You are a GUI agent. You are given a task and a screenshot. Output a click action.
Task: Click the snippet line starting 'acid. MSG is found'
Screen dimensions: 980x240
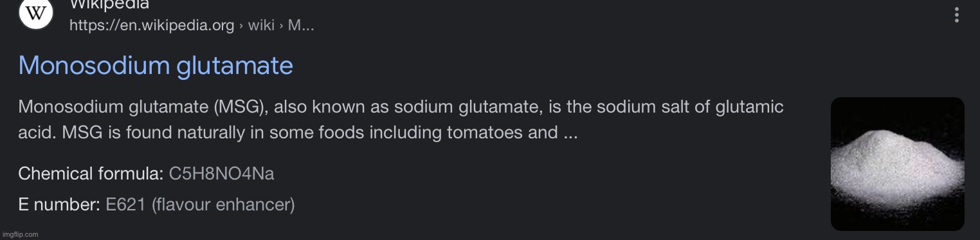[298, 133]
